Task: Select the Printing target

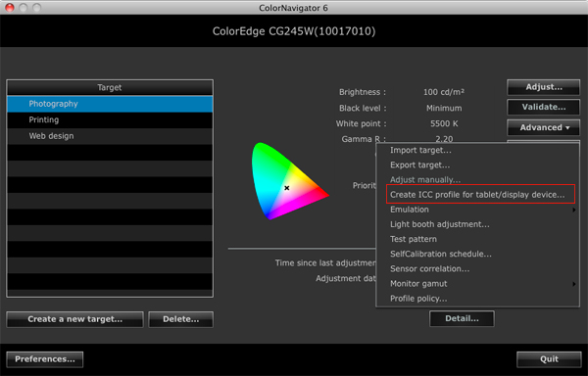Action: (110, 119)
